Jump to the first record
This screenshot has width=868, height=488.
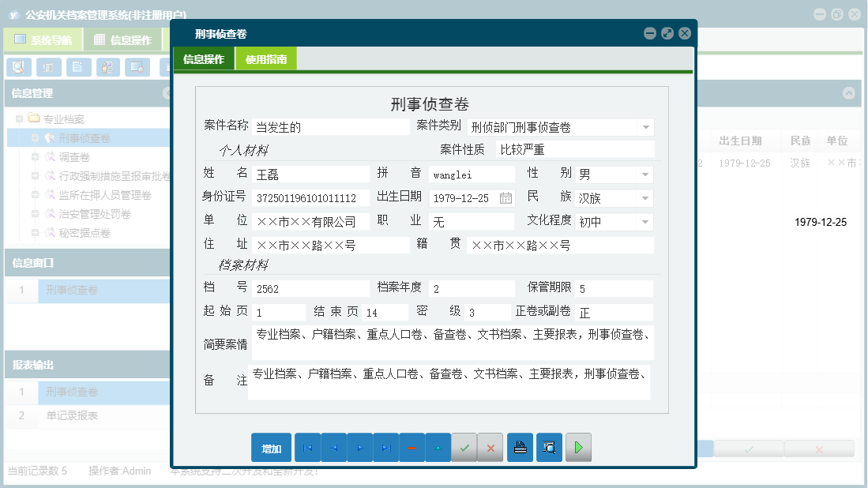click(306, 447)
